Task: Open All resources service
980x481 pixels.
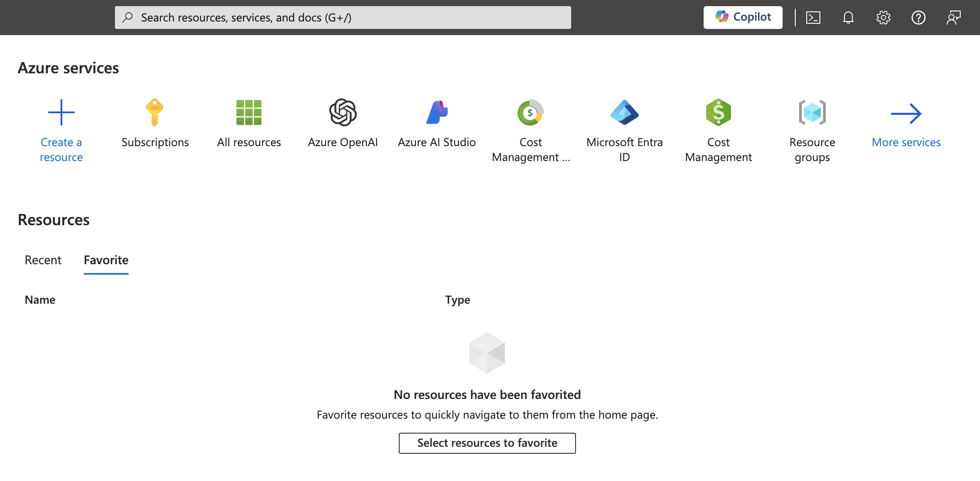Action: 249,121
